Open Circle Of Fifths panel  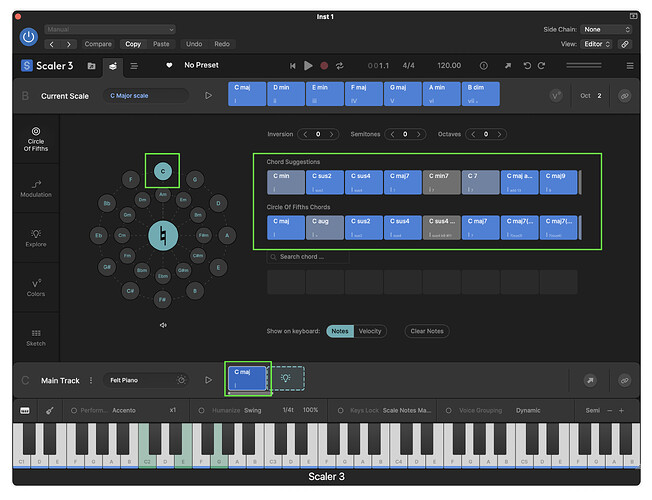point(36,139)
